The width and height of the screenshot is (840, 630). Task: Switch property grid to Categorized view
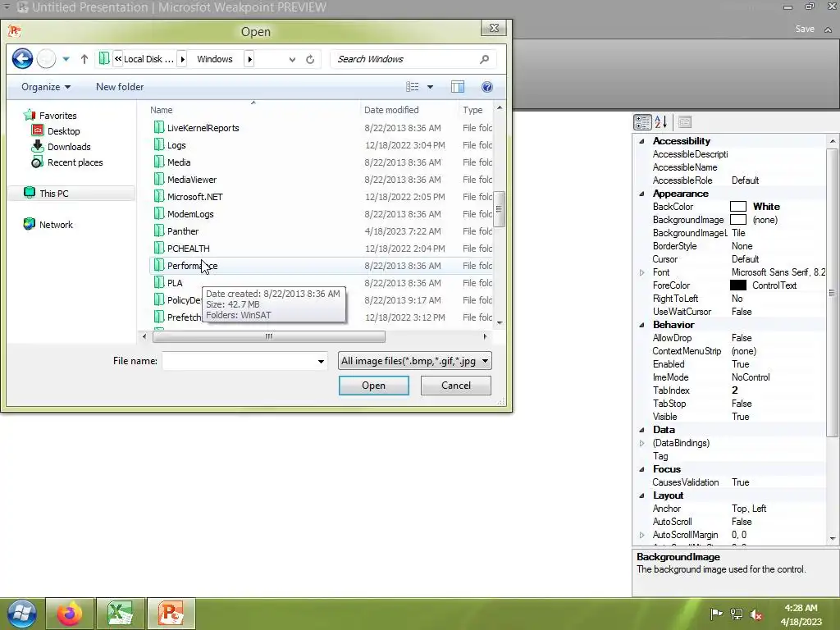pos(642,122)
